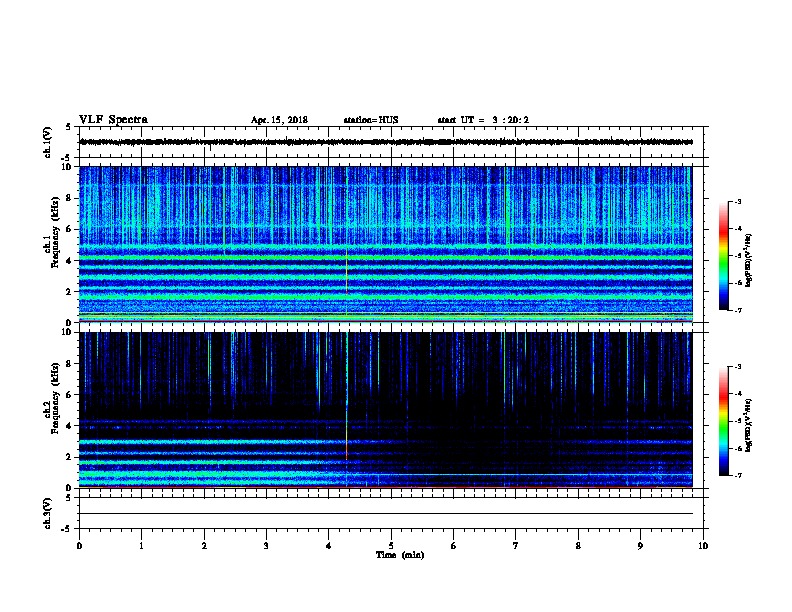Click the "8" tick on the time axis
Image resolution: width=792 pixels, height=612 pixels.
[x=578, y=546]
